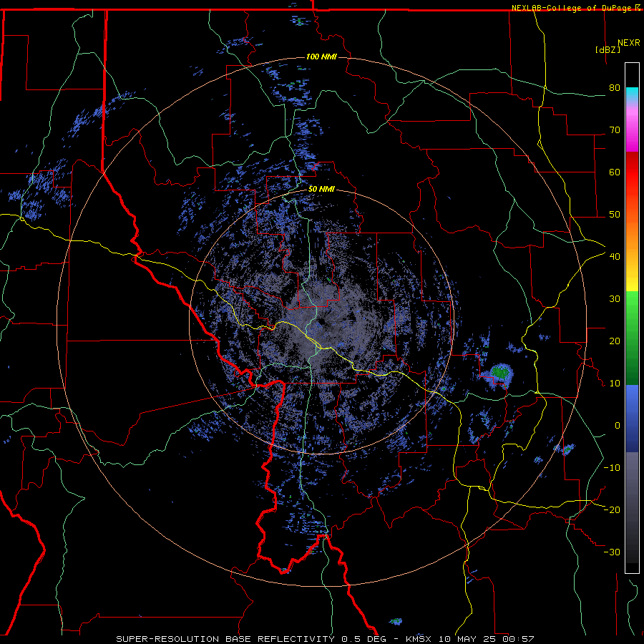This screenshot has height=644, width=644.
Task: Click the NEXR label above the color scale
Action: click(x=629, y=43)
